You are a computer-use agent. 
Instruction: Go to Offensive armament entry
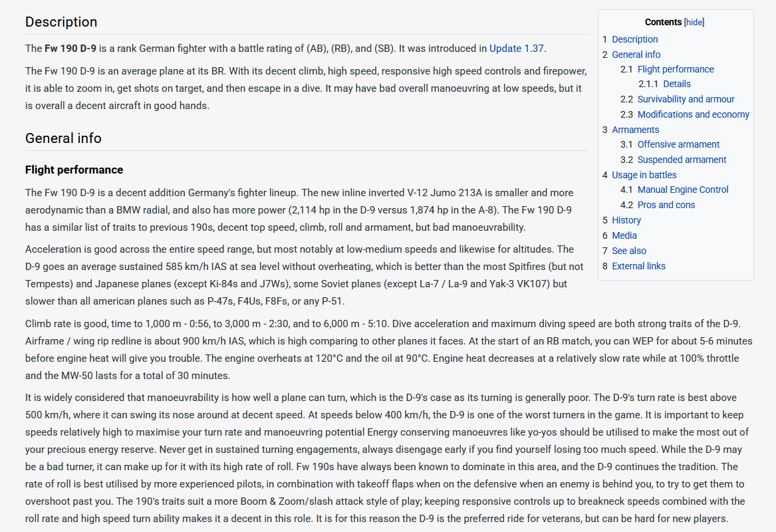[x=678, y=144]
